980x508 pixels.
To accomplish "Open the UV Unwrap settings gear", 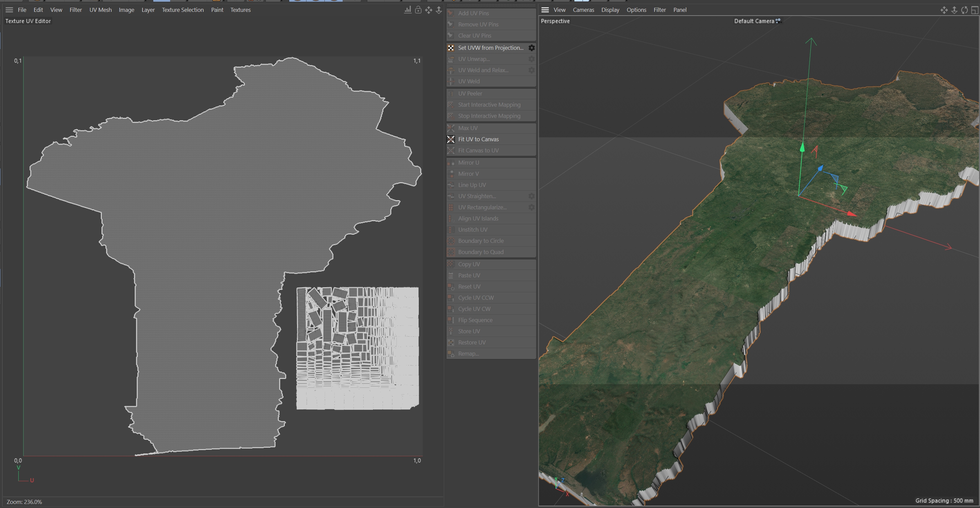I will click(531, 59).
